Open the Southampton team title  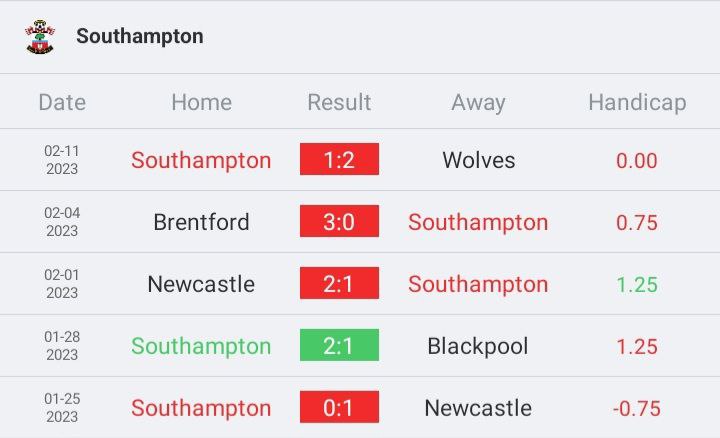click(139, 37)
